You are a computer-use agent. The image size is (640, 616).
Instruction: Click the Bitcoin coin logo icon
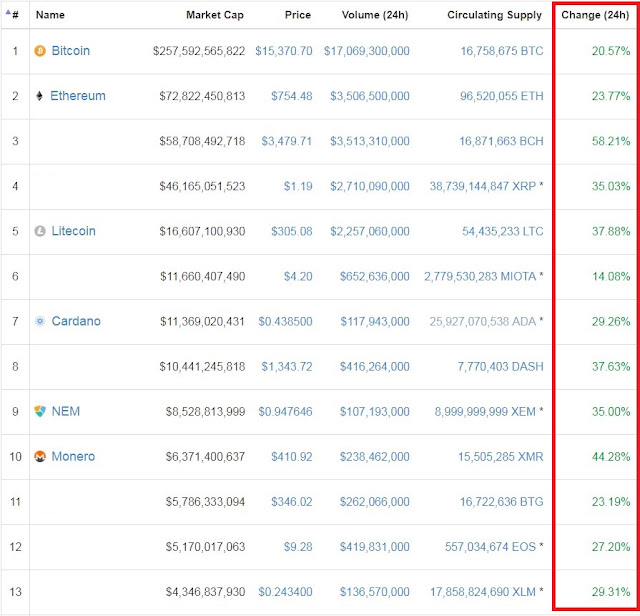(40, 51)
